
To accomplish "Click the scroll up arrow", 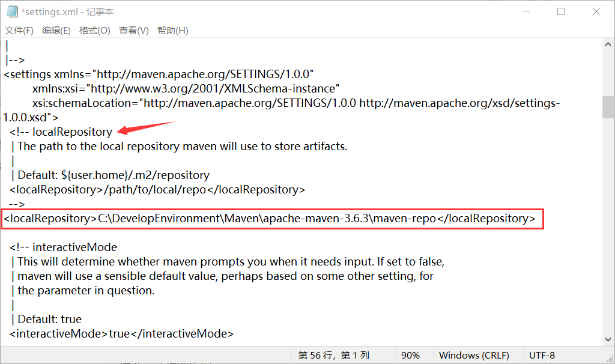I will (x=608, y=44).
